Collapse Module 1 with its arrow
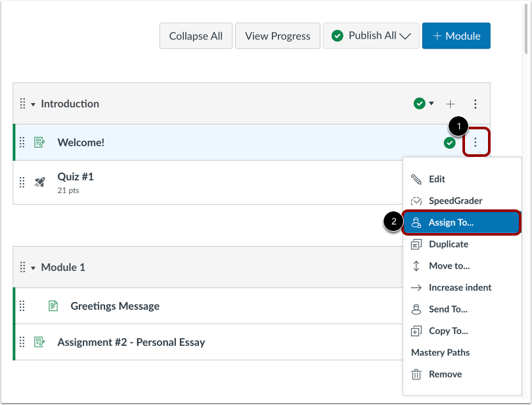Image resolution: width=532 pixels, height=405 pixels. pos(33,268)
